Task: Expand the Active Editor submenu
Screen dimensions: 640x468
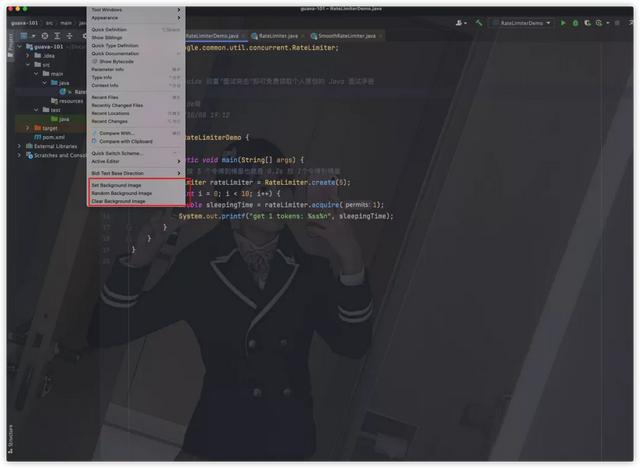Action: (136, 162)
